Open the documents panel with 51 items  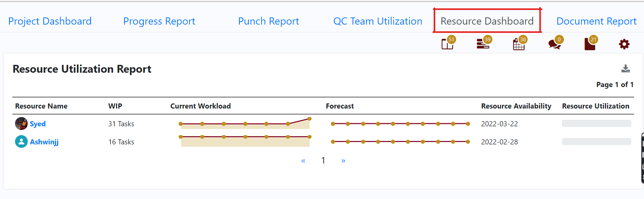[x=448, y=44]
